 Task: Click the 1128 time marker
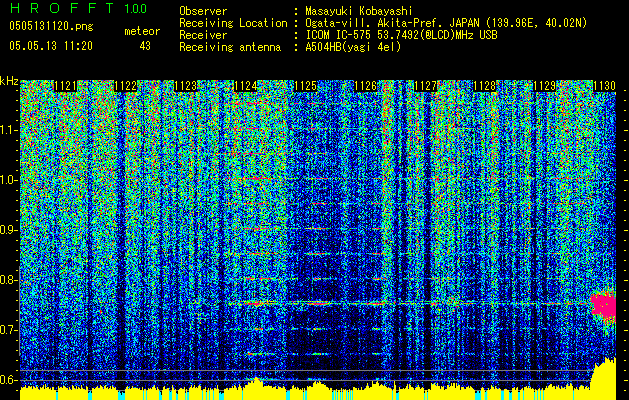click(485, 86)
